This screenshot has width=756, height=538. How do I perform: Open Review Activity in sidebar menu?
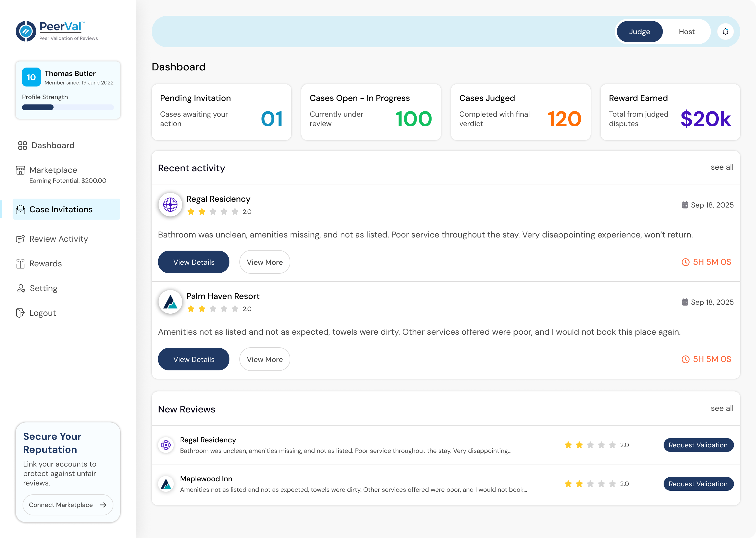pyautogui.click(x=59, y=239)
